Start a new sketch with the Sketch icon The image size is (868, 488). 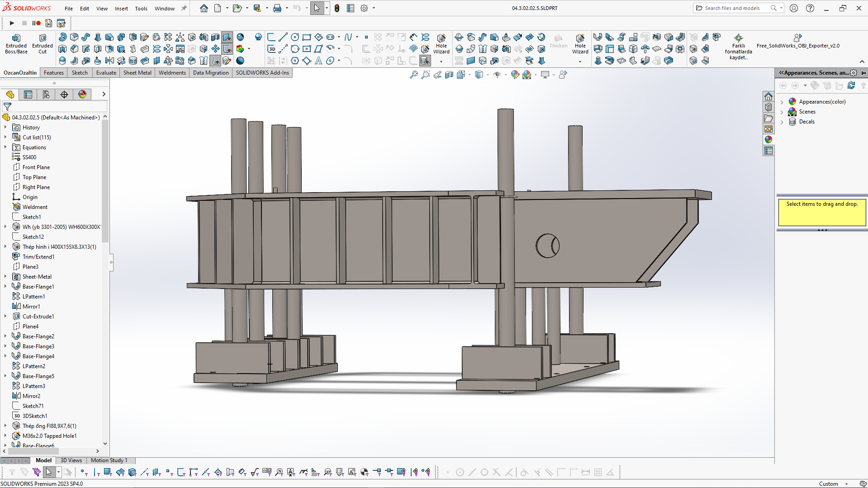(x=271, y=37)
